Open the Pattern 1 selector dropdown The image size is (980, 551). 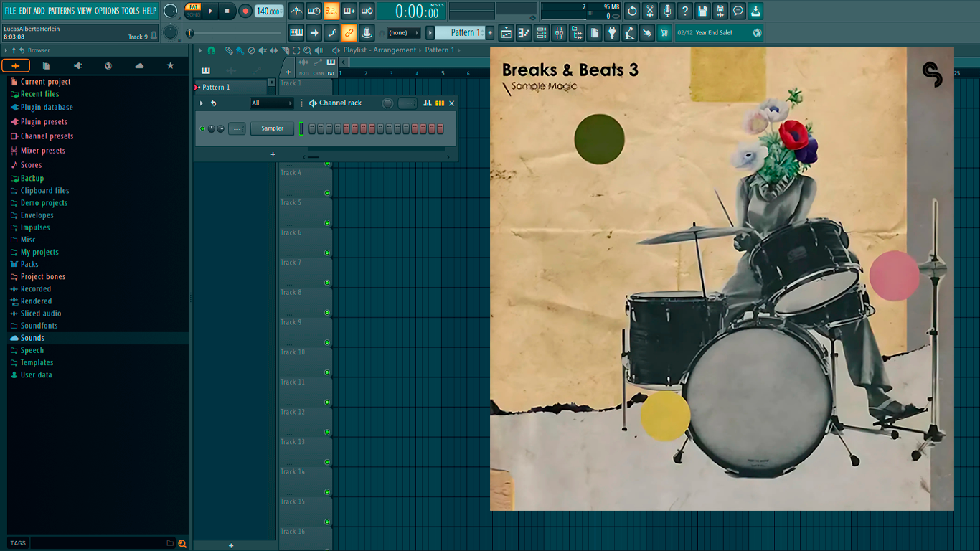(460, 32)
